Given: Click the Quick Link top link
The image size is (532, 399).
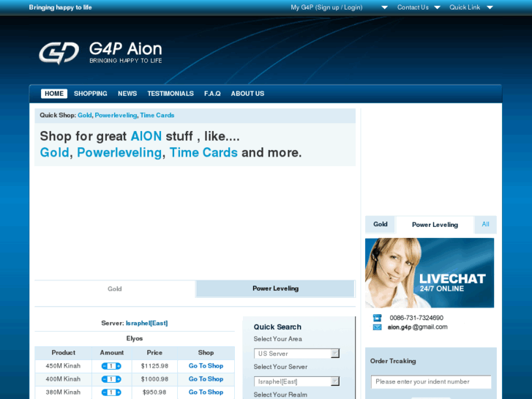Looking at the screenshot, I should [x=465, y=7].
